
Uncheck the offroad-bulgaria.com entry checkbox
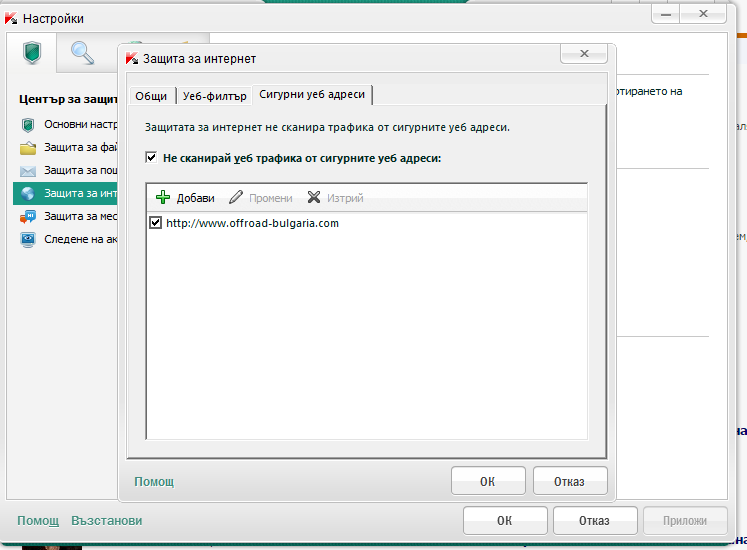155,223
